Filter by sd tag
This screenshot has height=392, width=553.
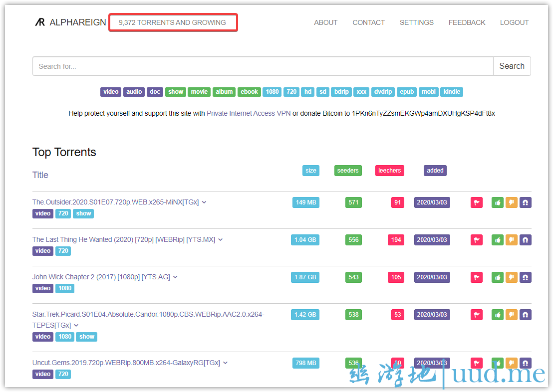point(323,92)
